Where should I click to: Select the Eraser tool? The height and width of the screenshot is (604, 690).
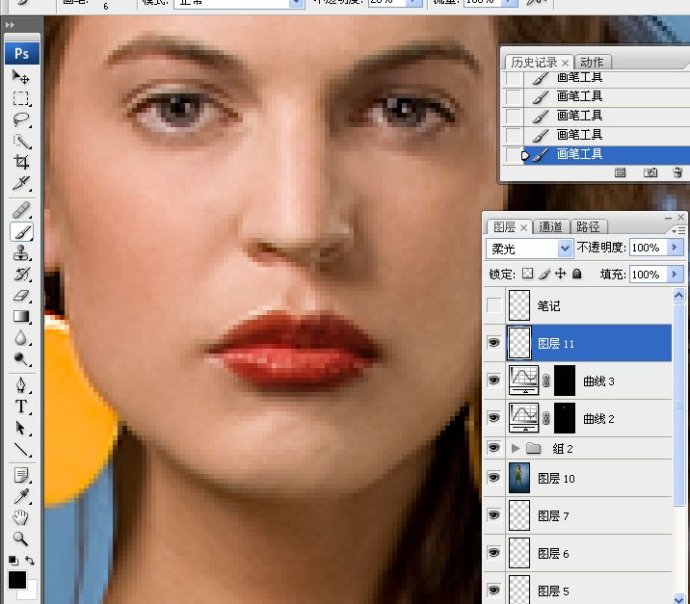click(x=21, y=296)
